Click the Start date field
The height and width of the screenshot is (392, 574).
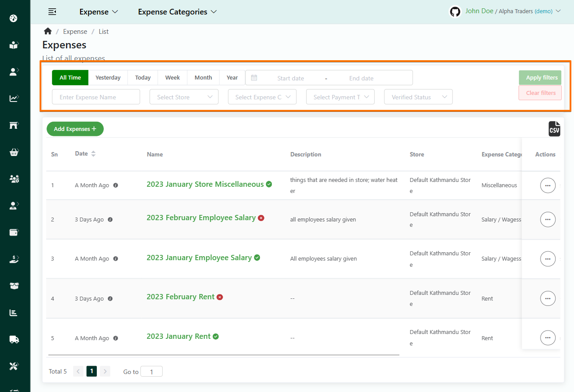pyautogui.click(x=291, y=78)
